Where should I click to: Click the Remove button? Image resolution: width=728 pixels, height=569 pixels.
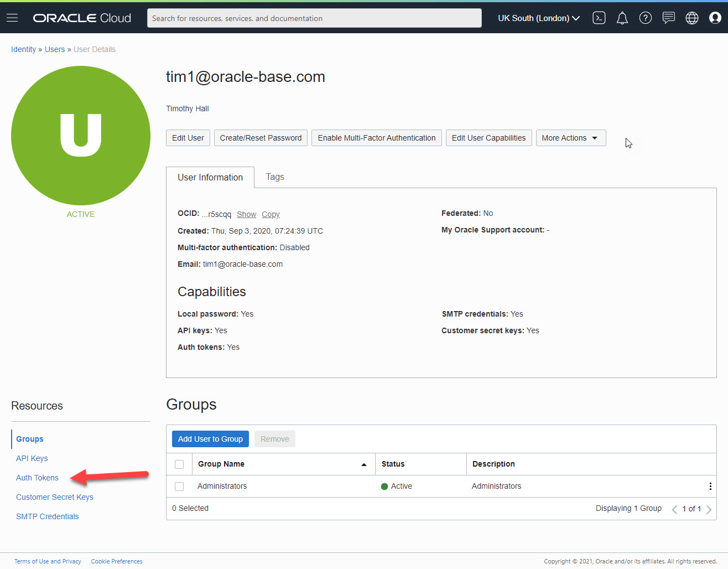[275, 439]
